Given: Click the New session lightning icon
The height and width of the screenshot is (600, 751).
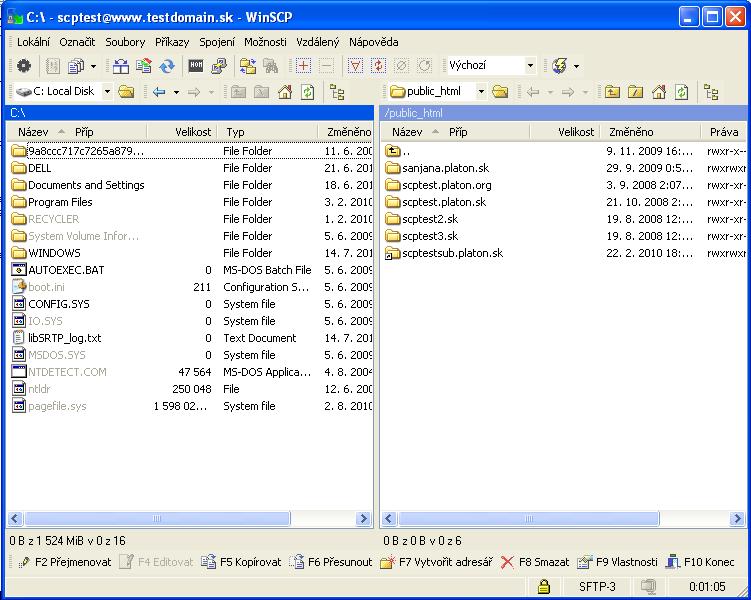Looking at the screenshot, I should [x=559, y=66].
